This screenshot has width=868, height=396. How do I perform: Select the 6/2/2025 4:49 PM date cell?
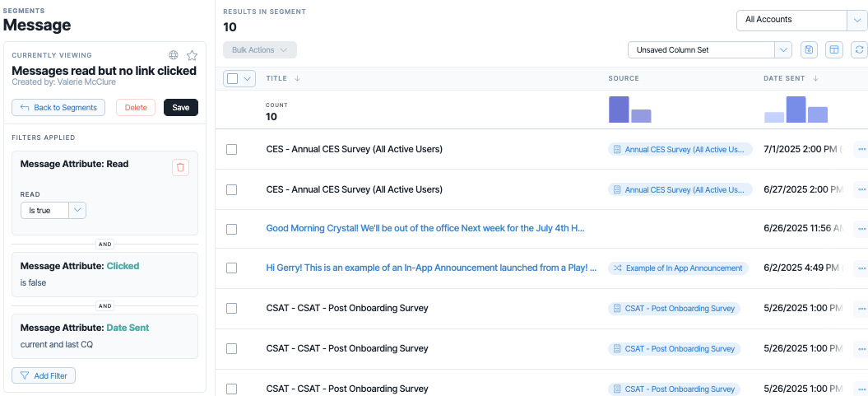(x=803, y=268)
